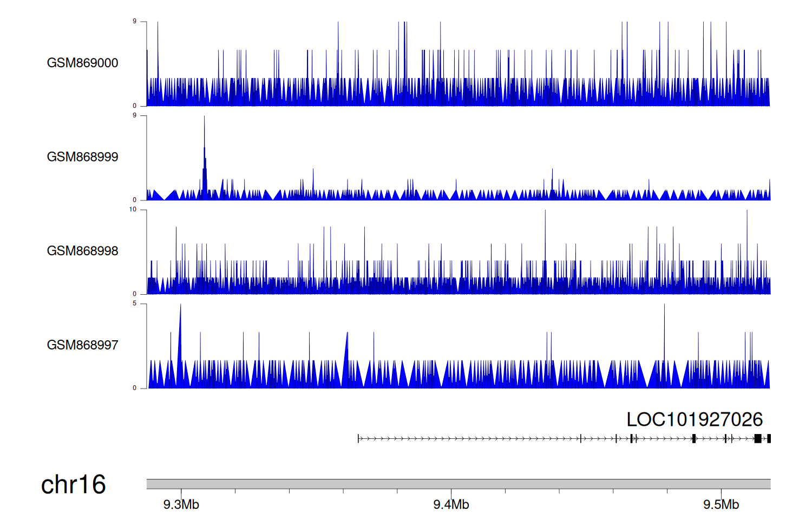Click the GSM869000 track label
This screenshot has width=812, height=531.
coord(82,63)
